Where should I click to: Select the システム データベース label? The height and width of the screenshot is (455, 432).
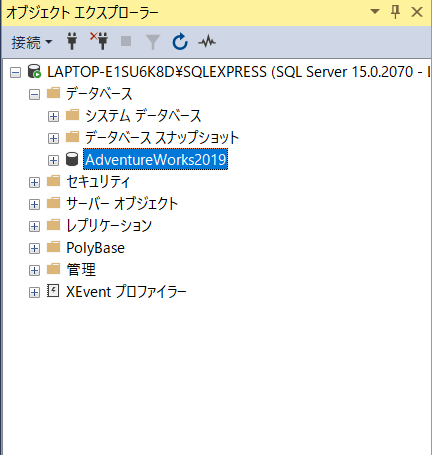pyautogui.click(x=143, y=116)
